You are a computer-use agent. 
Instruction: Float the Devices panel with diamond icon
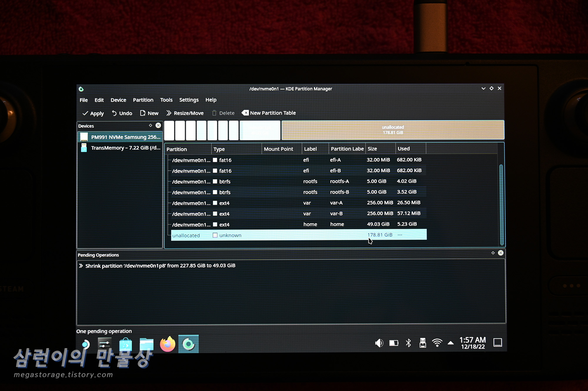point(151,125)
